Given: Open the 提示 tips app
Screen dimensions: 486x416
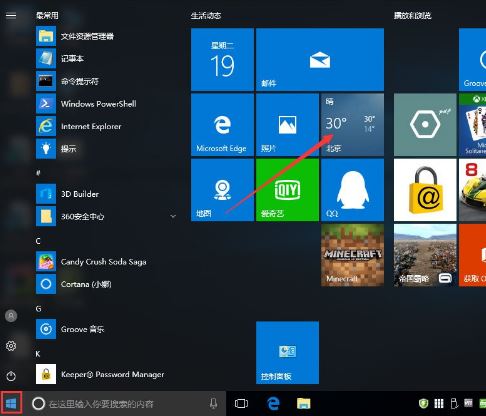Looking at the screenshot, I should pos(107,149).
